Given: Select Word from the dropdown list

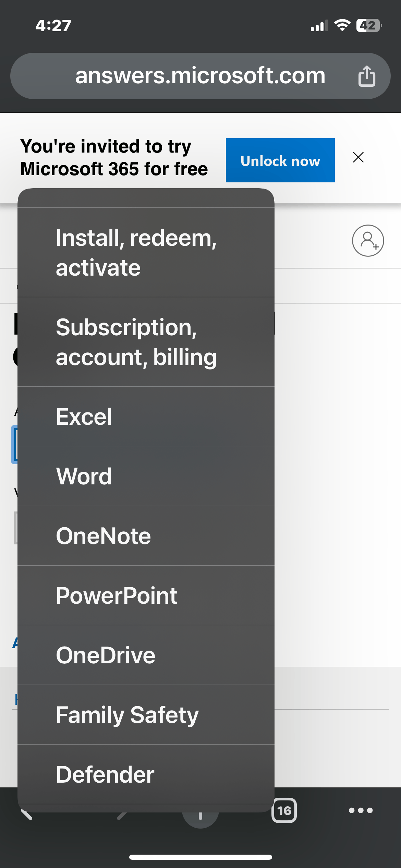Looking at the screenshot, I should pyautogui.click(x=146, y=476).
